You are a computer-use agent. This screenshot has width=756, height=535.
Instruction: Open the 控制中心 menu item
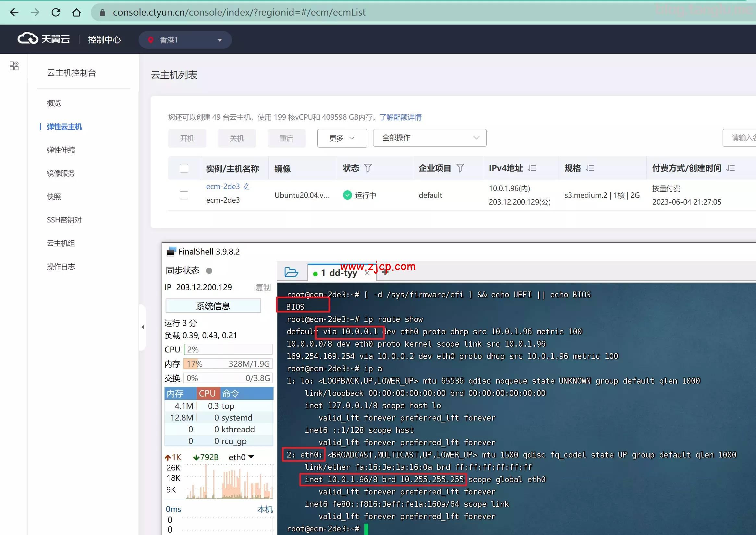104,40
